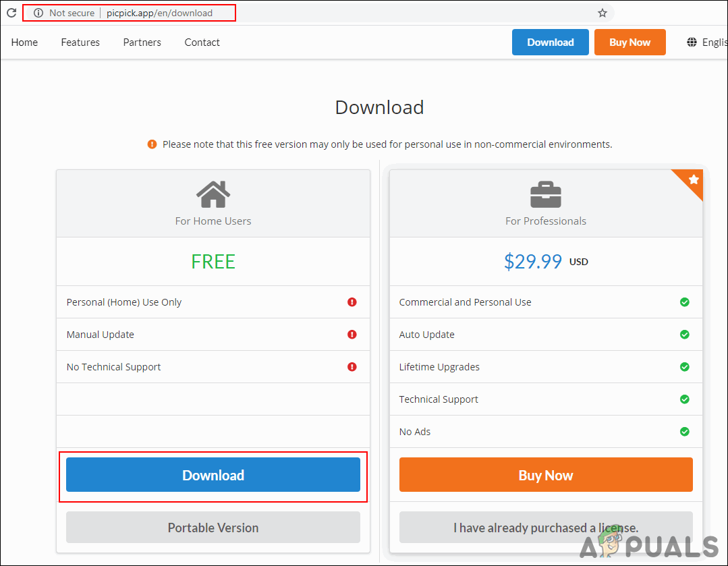Click the Download page heading
Viewport: 728px width, 566px height.
tap(379, 107)
